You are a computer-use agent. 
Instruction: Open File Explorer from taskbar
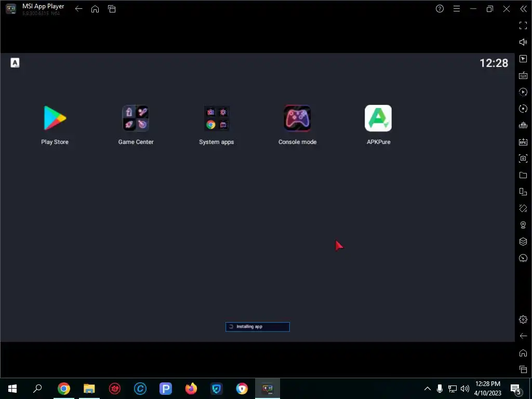pos(89,389)
